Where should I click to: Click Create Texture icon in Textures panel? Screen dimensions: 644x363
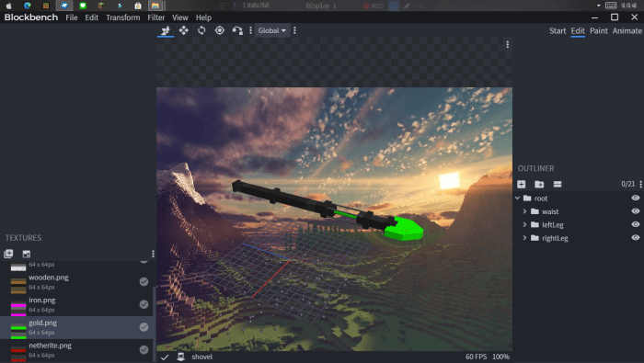27,254
